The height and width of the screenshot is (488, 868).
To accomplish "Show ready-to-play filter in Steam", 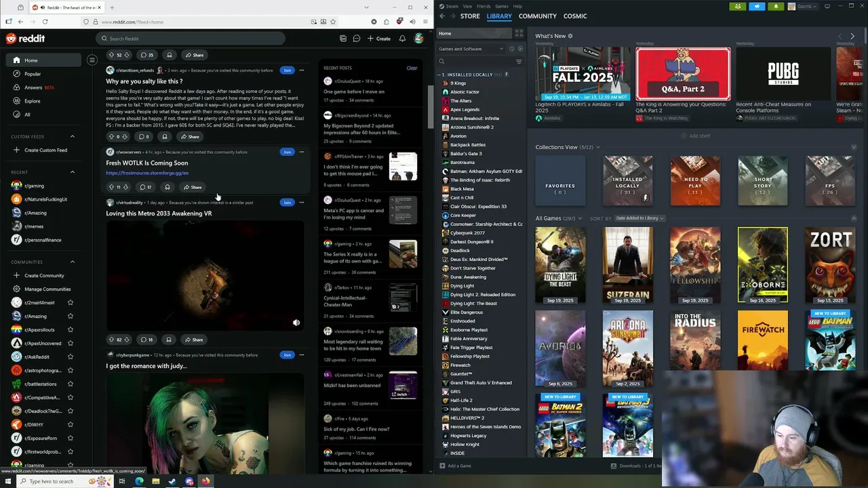I will tap(520, 49).
